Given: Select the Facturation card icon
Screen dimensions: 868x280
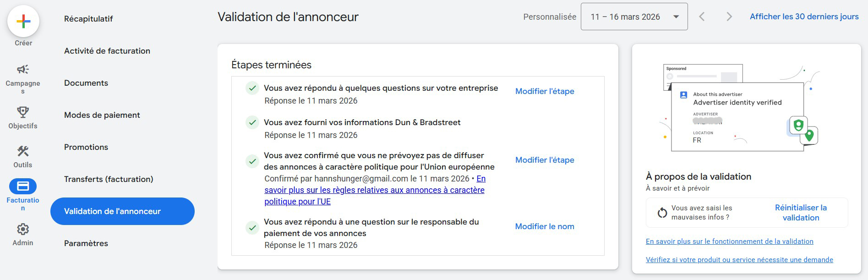Looking at the screenshot, I should [23, 186].
